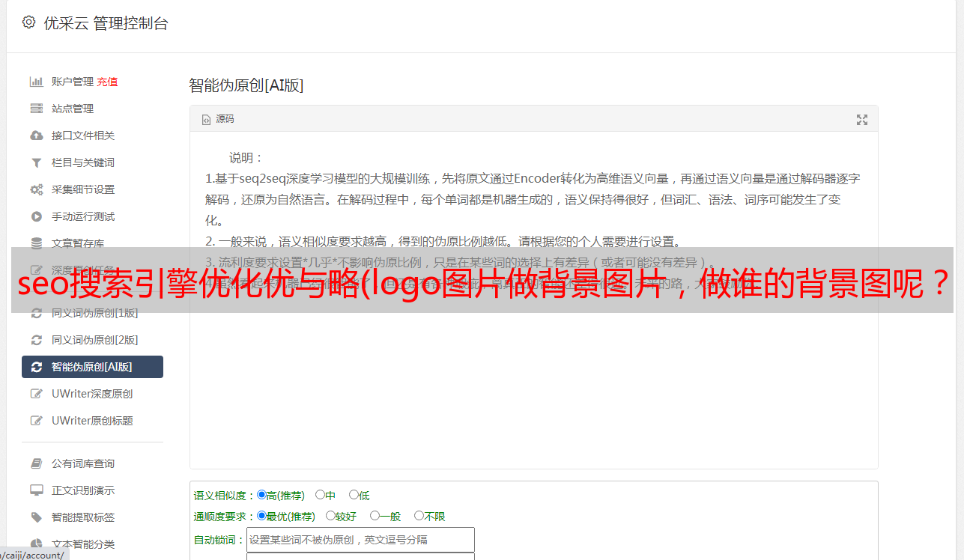Click the edit icon for UWriter深度原创
Viewport: 964px width, 560px height.
click(x=36, y=394)
